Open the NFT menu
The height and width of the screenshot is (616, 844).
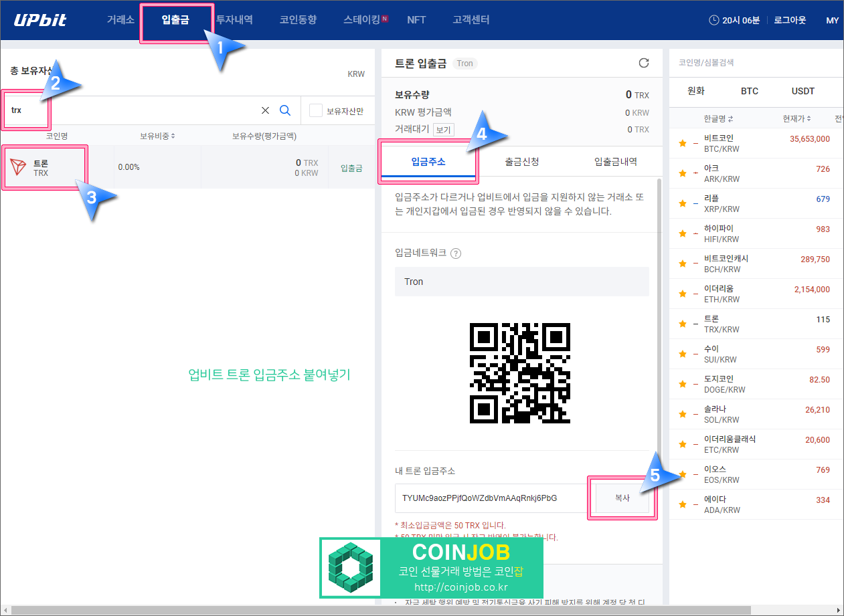coord(416,20)
